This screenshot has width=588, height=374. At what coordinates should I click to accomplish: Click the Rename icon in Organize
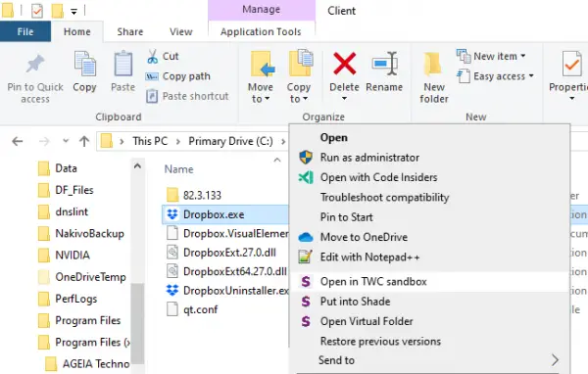(384, 64)
